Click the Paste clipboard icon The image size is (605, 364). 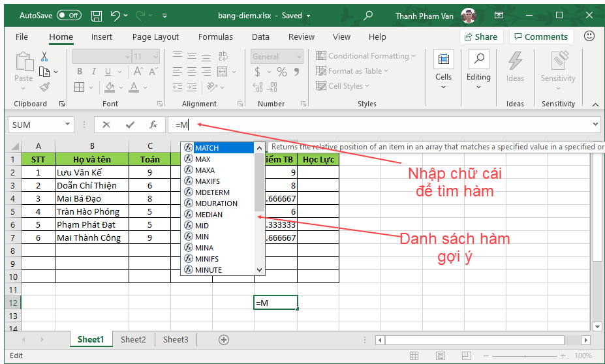(24, 62)
